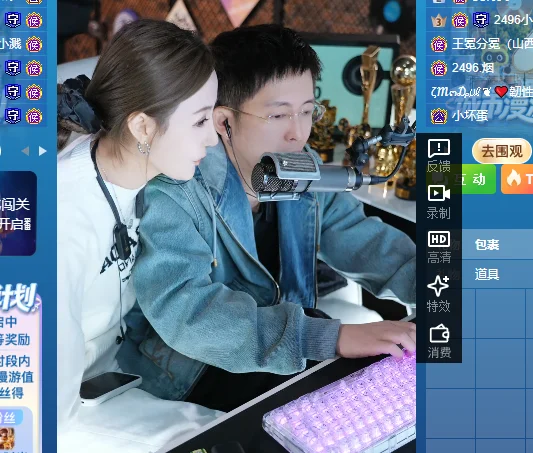
Task: Click the small avatar thumbnail at bottom left
Action: click(7, 439)
